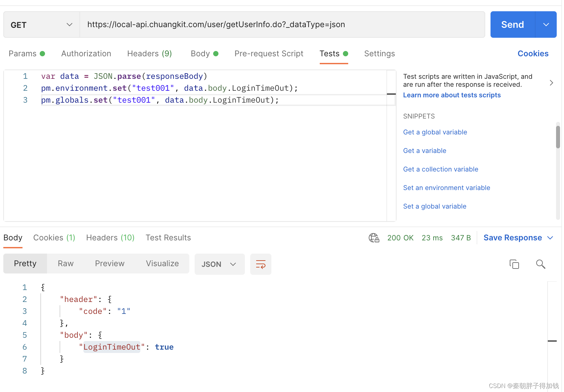This screenshot has width=564, height=392.
Task: View the Test Results tab
Action: point(168,238)
